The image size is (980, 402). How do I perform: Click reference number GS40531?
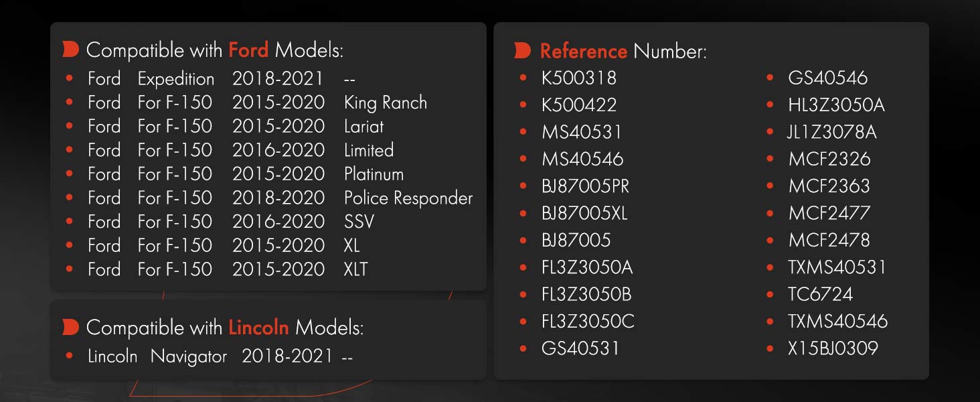[580, 348]
